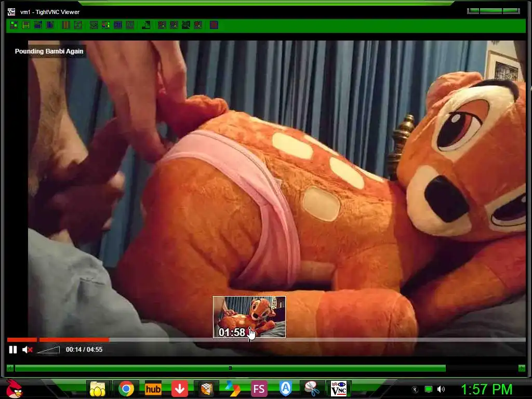Click the Zoom to fit window icon
532x399 pixels.
click(198, 25)
